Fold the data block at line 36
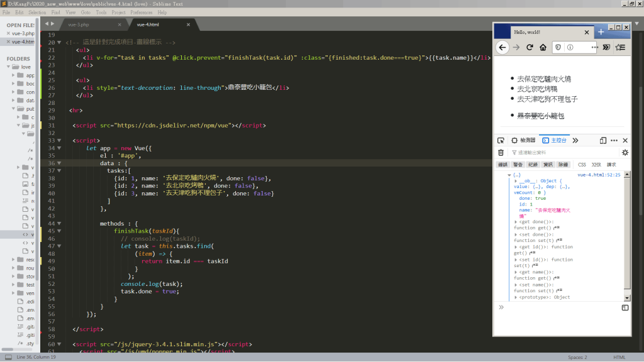 (x=59, y=163)
